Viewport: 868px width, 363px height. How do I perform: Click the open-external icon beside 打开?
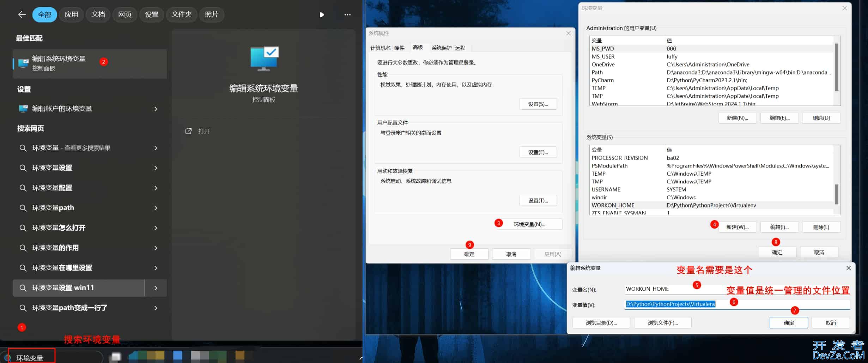(x=189, y=131)
